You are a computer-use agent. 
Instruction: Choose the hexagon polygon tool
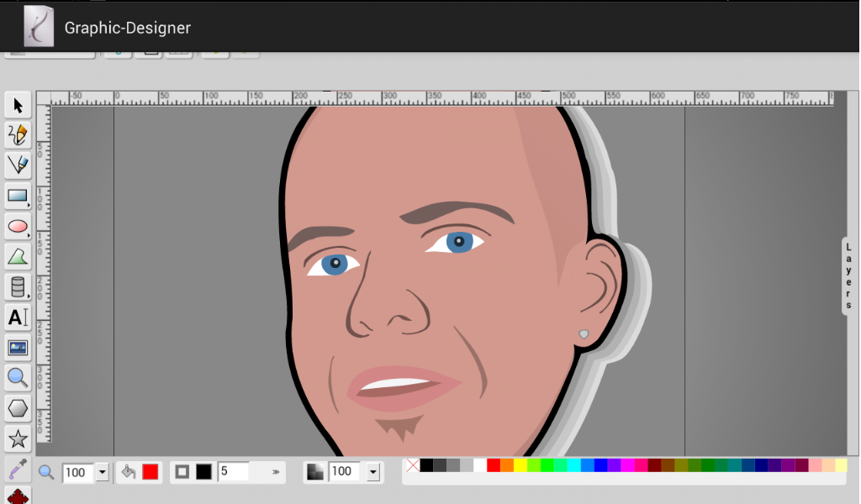click(x=18, y=408)
